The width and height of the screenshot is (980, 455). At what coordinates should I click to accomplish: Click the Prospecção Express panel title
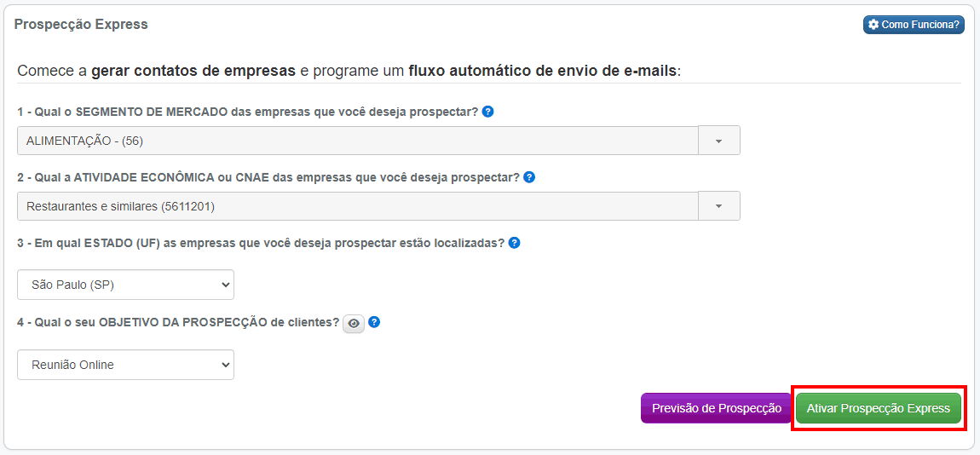pos(81,25)
